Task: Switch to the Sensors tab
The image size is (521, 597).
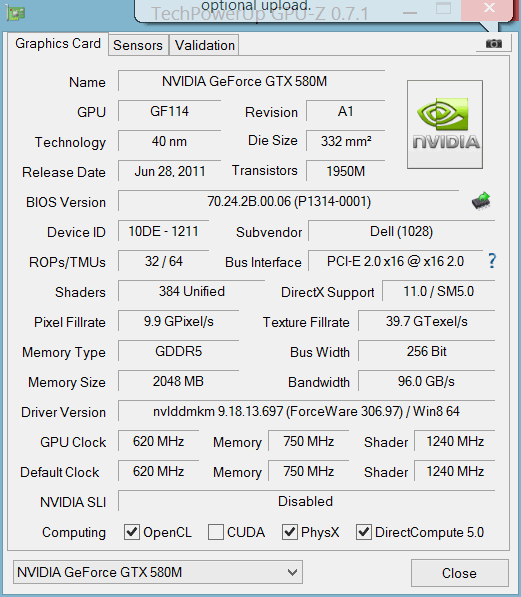Action: click(138, 45)
